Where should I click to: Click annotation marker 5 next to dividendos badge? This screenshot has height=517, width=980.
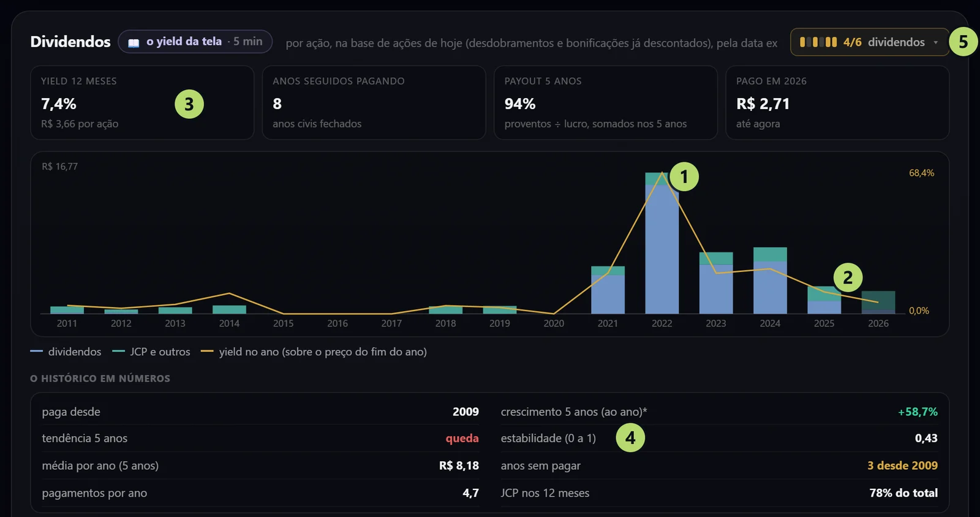[x=963, y=42]
